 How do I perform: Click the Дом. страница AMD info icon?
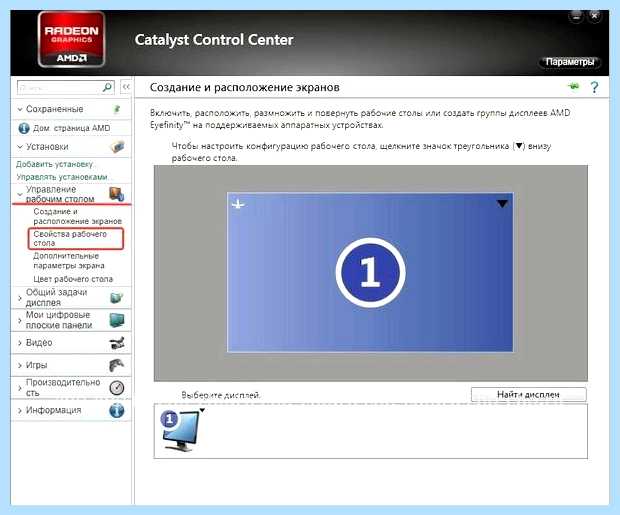point(24,128)
